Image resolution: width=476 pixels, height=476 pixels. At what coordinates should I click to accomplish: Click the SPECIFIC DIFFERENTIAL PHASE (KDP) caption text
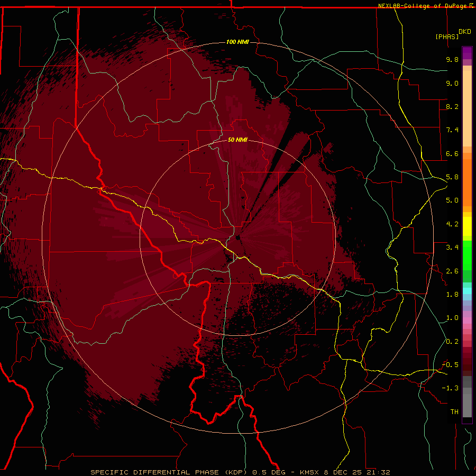pos(170,472)
